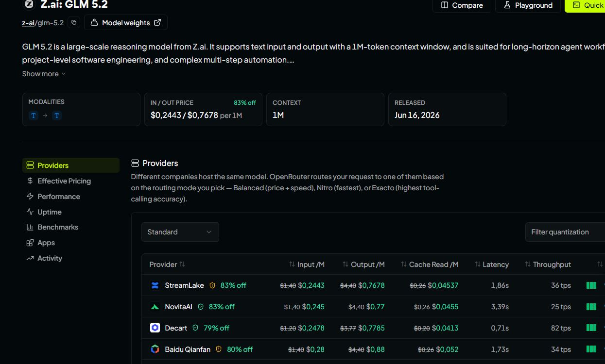This screenshot has height=364, width=605.
Task: Sort providers by Latency
Action: tap(492, 265)
